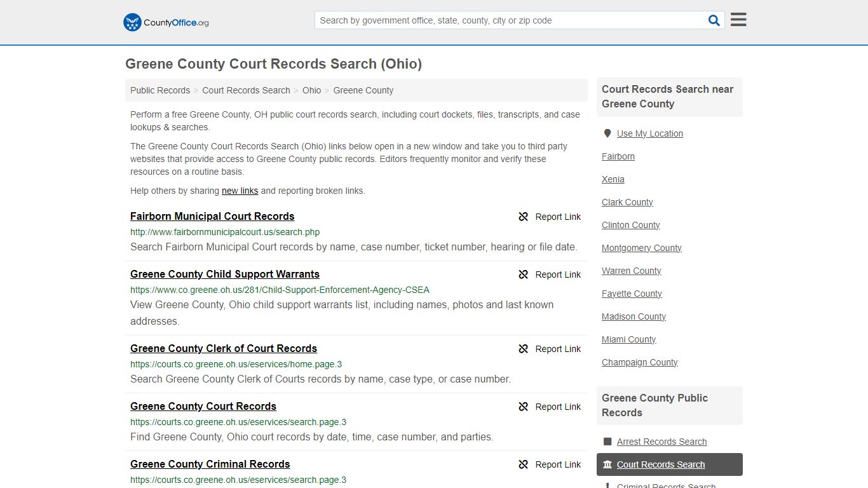Go to Public Records breadcrumb
The width and height of the screenshot is (868, 488).
[160, 90]
